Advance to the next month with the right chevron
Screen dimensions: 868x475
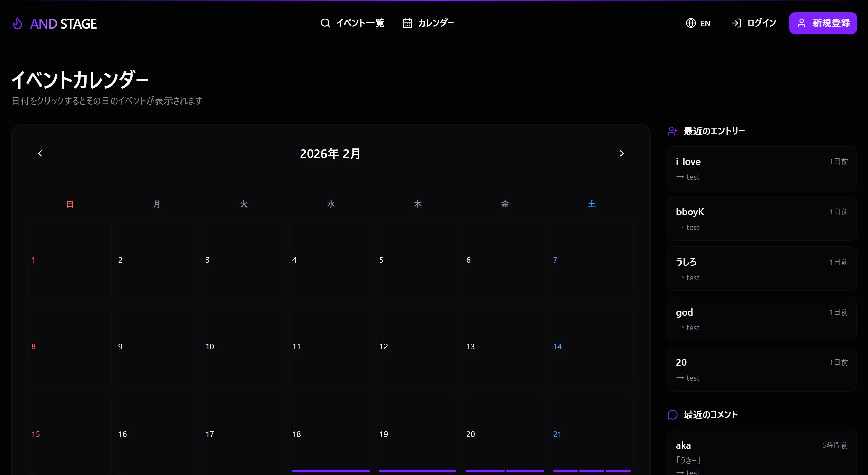tap(622, 153)
